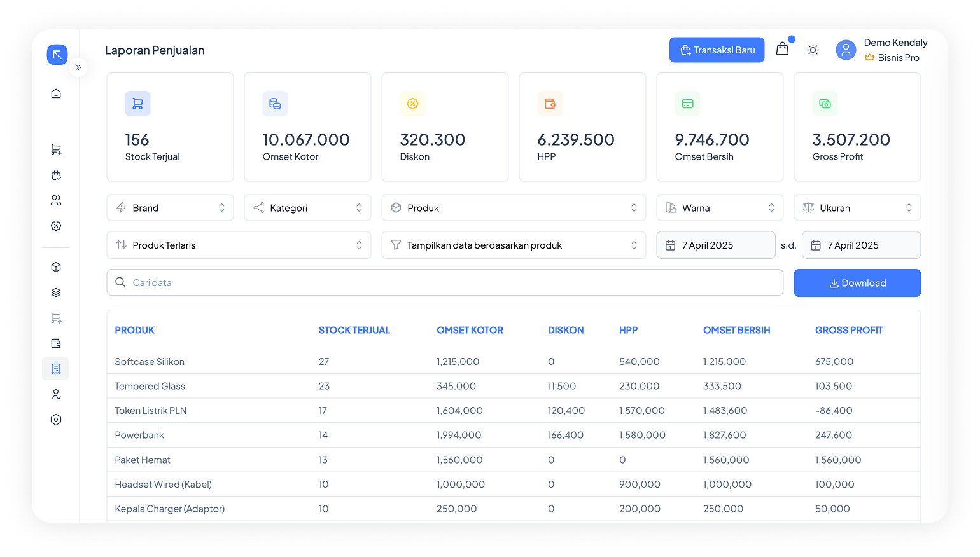Toggle light/dark theme sun icon

(x=813, y=50)
